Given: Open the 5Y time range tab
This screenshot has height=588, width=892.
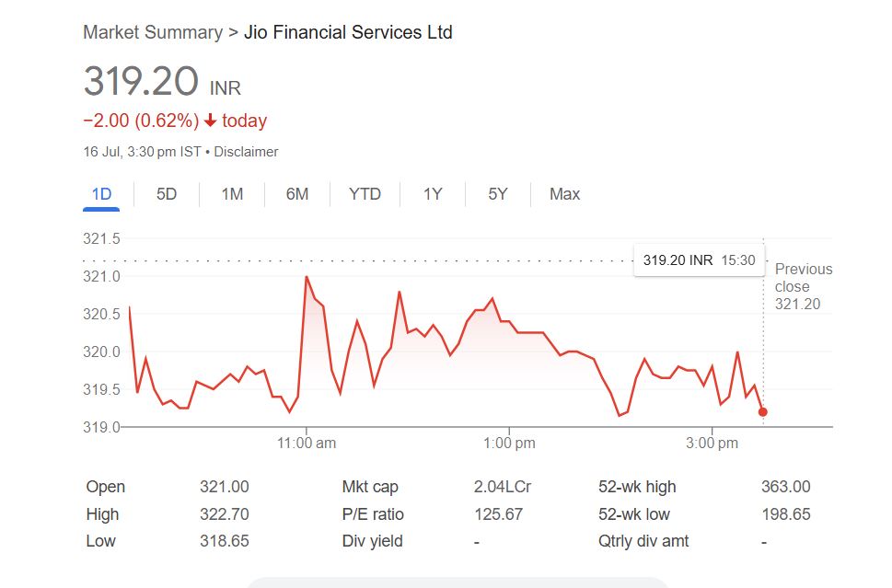Looking at the screenshot, I should point(498,194).
